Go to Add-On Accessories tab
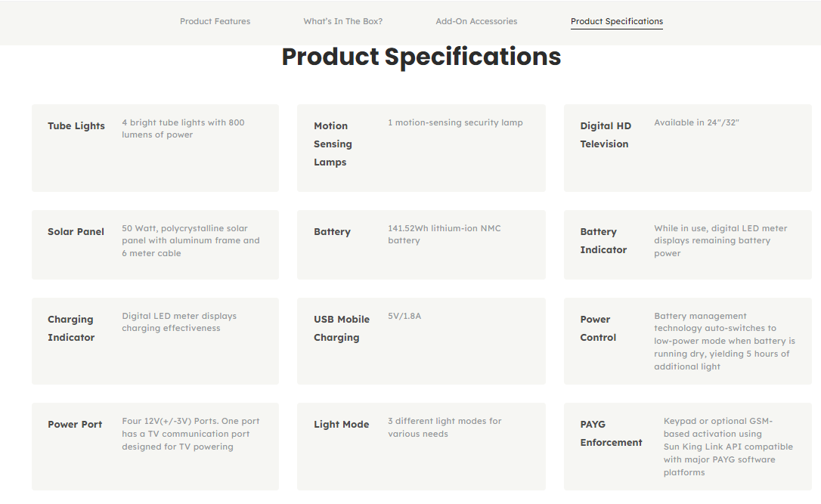This screenshot has width=821, height=504. tap(476, 21)
